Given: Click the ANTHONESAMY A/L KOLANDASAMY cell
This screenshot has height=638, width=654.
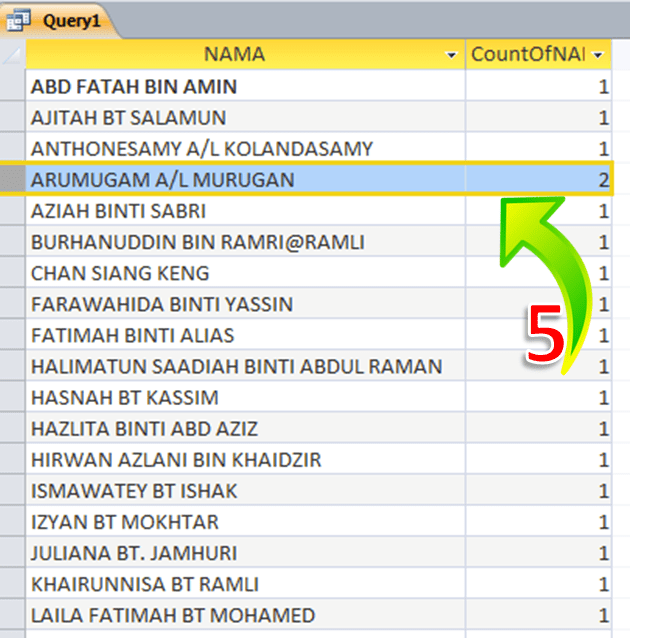Looking at the screenshot, I should (202, 149).
